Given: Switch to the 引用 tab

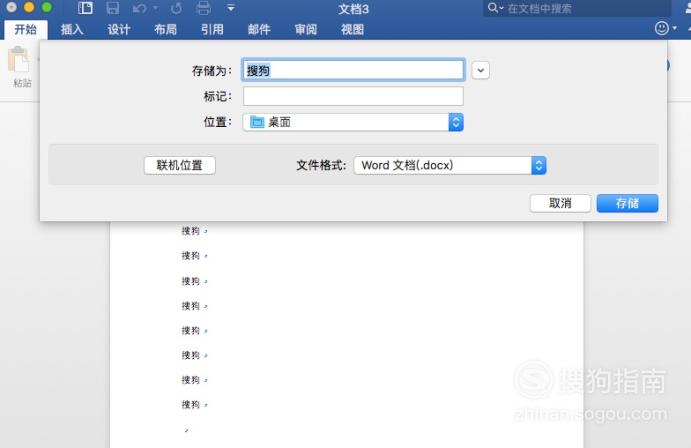Looking at the screenshot, I should tap(212, 30).
